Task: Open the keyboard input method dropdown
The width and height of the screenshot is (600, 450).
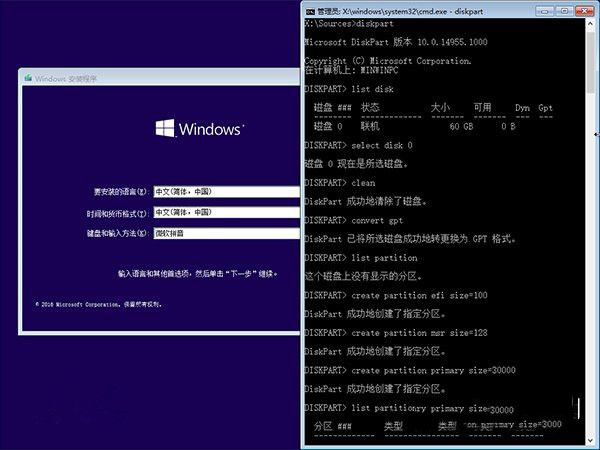Action: pos(227,233)
